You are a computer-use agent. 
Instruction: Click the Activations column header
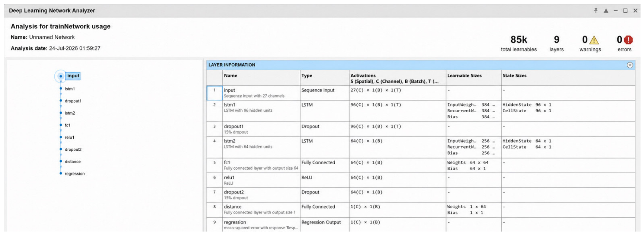[x=398, y=78]
